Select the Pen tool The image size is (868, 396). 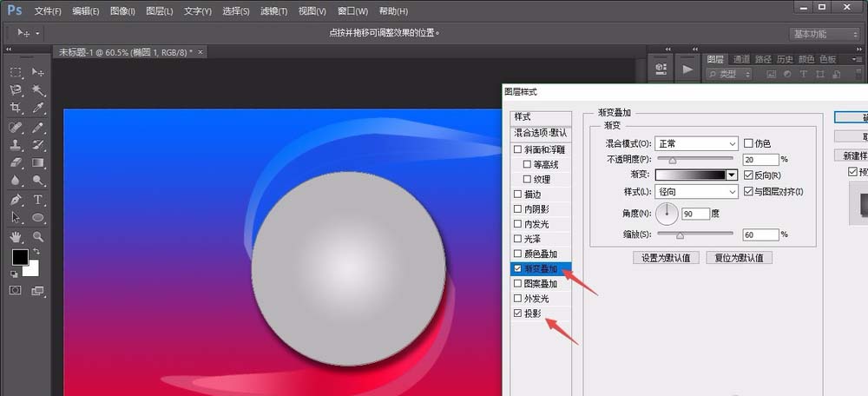[x=16, y=199]
